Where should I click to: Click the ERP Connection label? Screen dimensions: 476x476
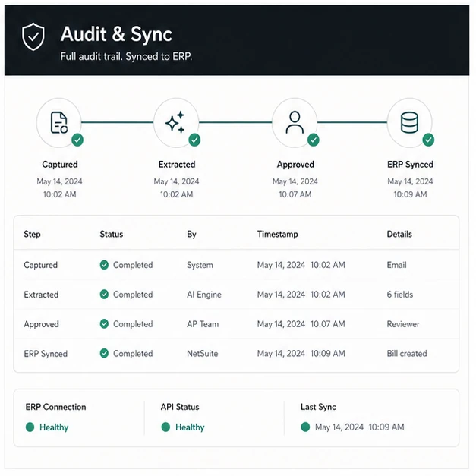(x=55, y=407)
